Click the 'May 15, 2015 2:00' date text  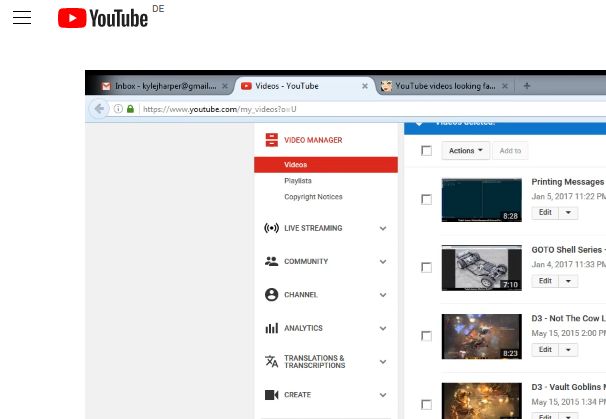point(568,333)
